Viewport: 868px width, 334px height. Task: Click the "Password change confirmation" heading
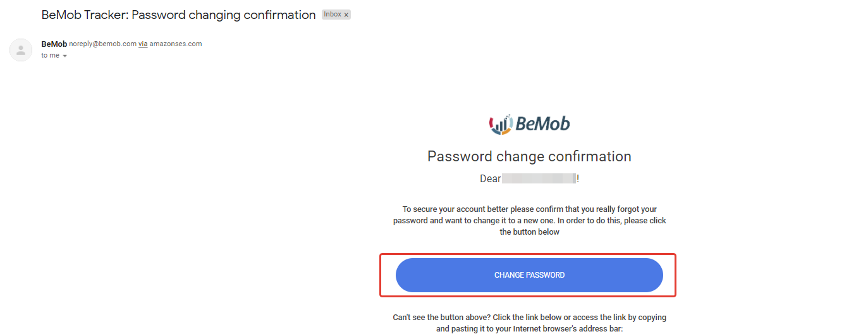[529, 156]
